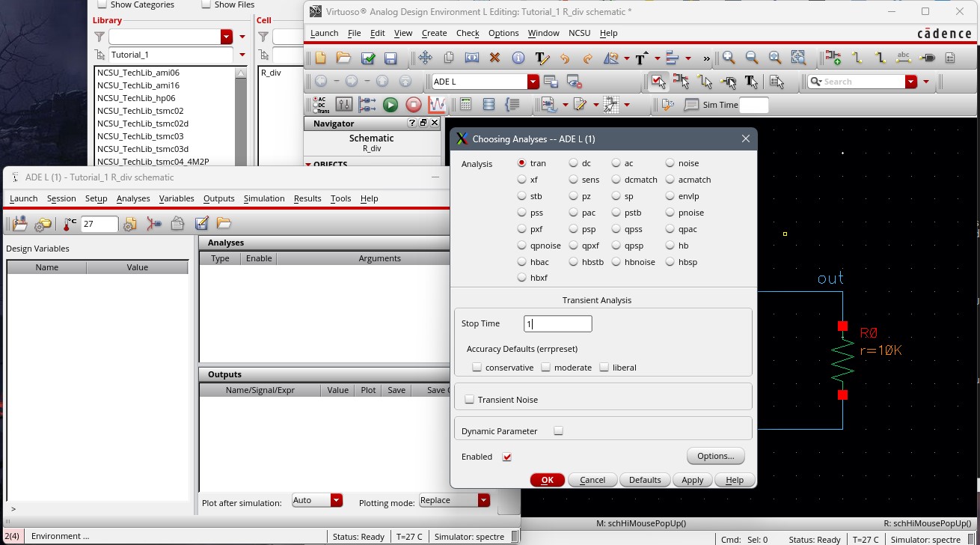Open the Plotting mode Replace dropdown
This screenshot has height=545, width=980.
tap(483, 500)
